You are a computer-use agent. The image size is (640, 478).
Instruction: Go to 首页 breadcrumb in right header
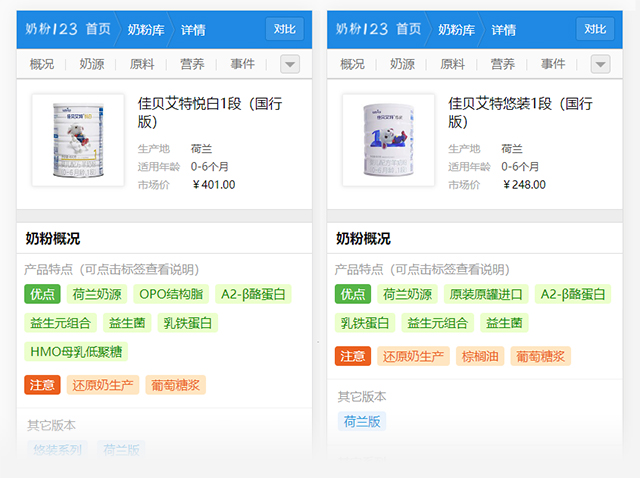point(408,29)
